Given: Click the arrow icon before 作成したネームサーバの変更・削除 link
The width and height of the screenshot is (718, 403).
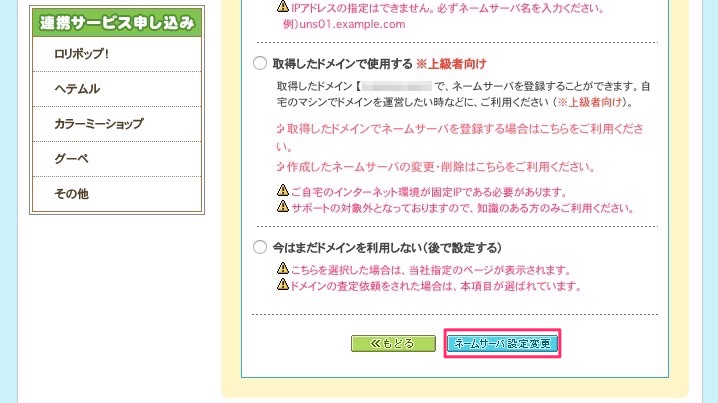Looking at the screenshot, I should [280, 167].
